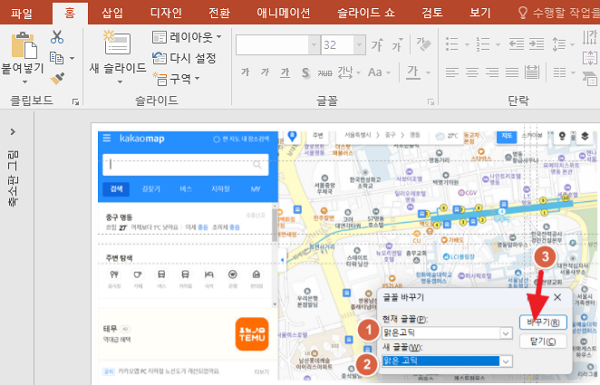The height and width of the screenshot is (385, 600).
Task: Toggle strikethrough formatting
Action: (324, 73)
